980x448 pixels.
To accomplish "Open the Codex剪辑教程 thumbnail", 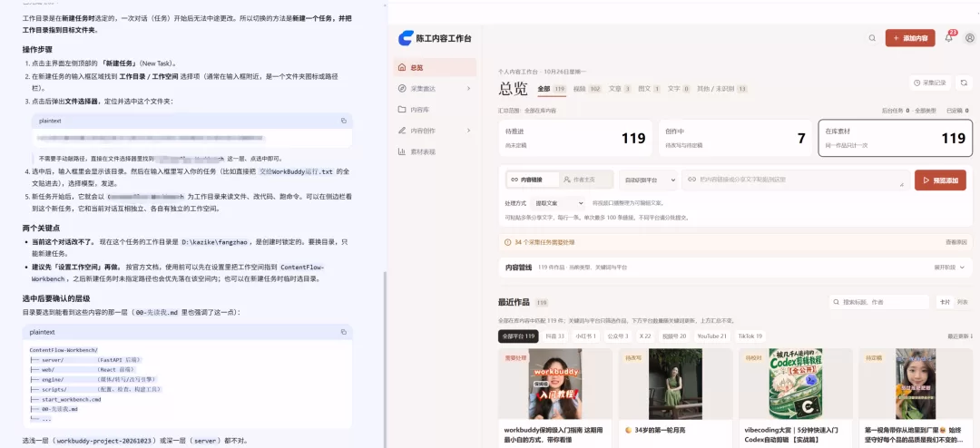I will pyautogui.click(x=795, y=384).
